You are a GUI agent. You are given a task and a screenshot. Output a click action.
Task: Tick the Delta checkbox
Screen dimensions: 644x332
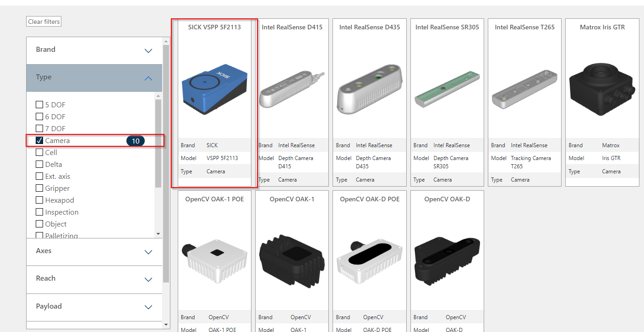click(39, 164)
